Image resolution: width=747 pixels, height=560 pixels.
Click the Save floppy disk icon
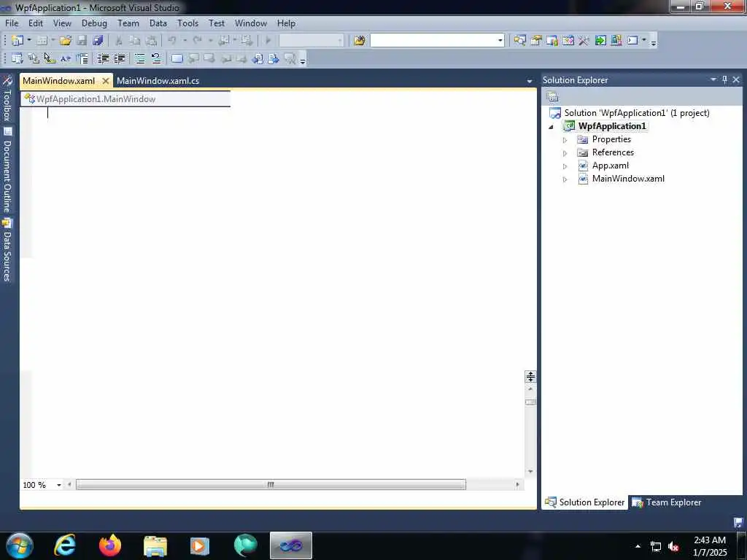pyautogui.click(x=82, y=41)
